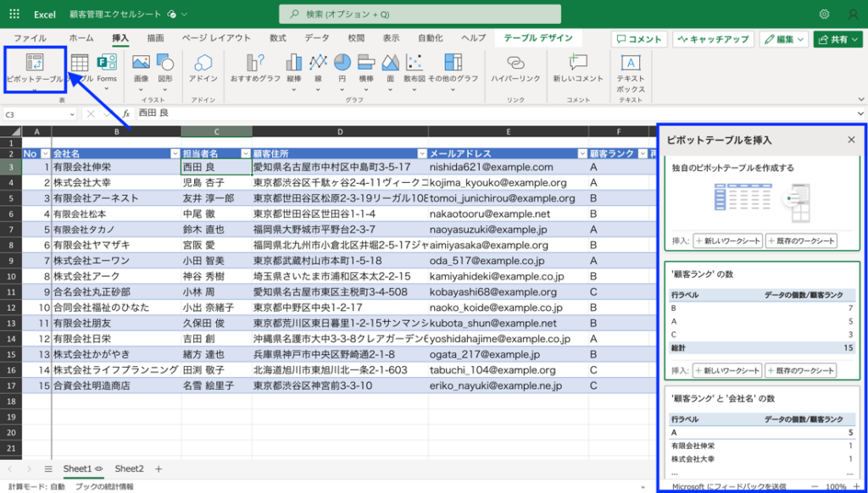The image size is (868, 493).
Task: Click the zoom out minus icon
Action: pyautogui.click(x=815, y=486)
